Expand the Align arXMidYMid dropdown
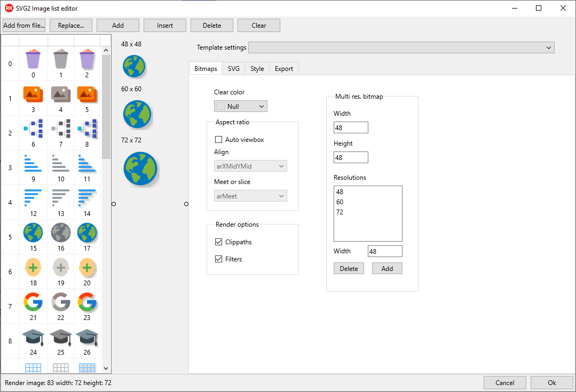This screenshot has width=576, height=392. (247, 166)
